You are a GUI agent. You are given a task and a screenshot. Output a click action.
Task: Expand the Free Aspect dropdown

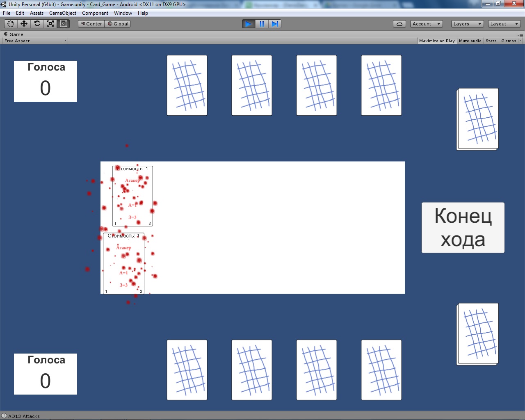(35, 41)
